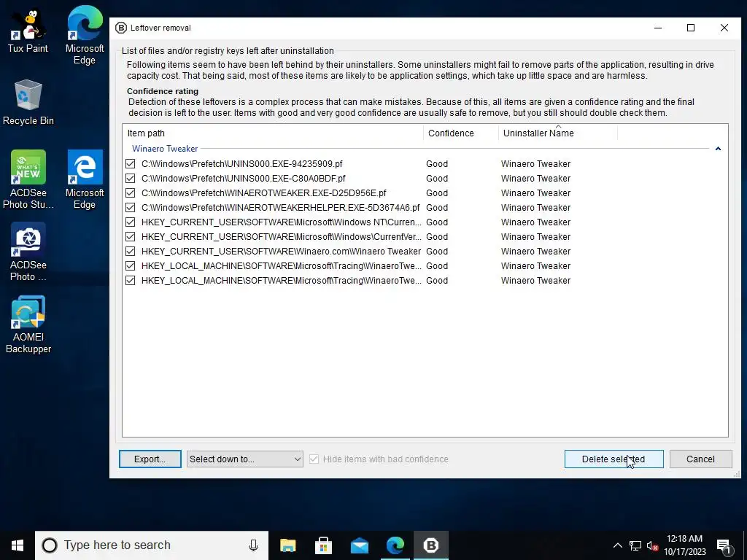
Task: Sort by Uninstaller Name column header
Action: click(x=558, y=133)
